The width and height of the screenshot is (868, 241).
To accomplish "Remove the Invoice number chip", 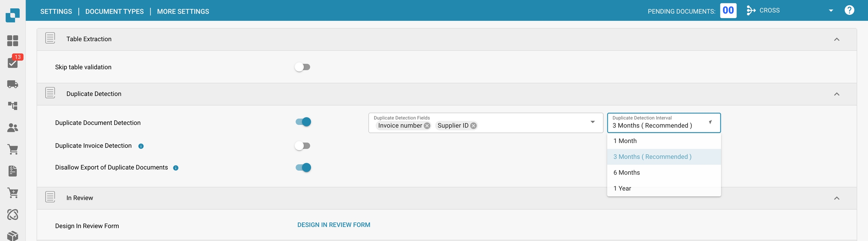I will (427, 126).
